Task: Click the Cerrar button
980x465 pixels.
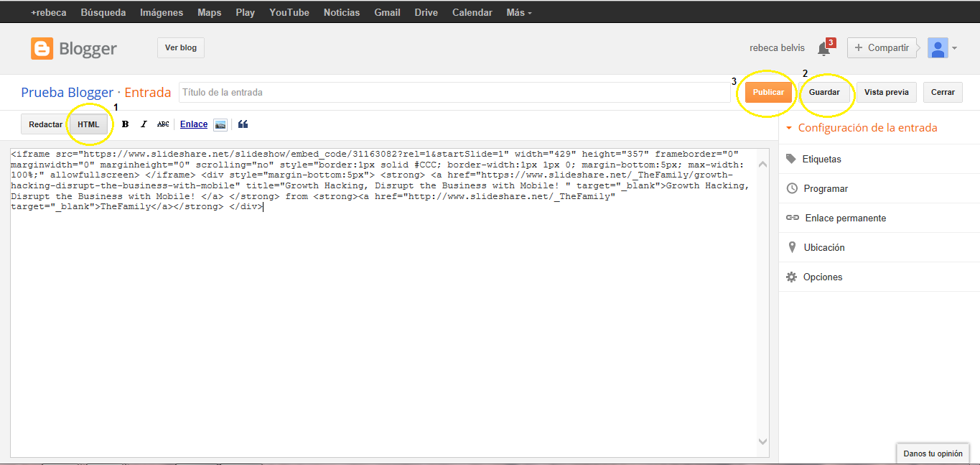Action: click(943, 92)
